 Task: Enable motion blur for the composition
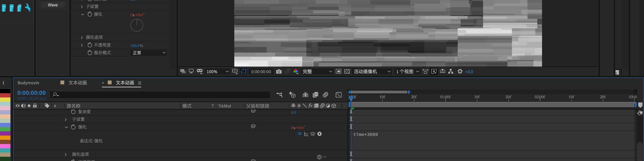(326, 95)
